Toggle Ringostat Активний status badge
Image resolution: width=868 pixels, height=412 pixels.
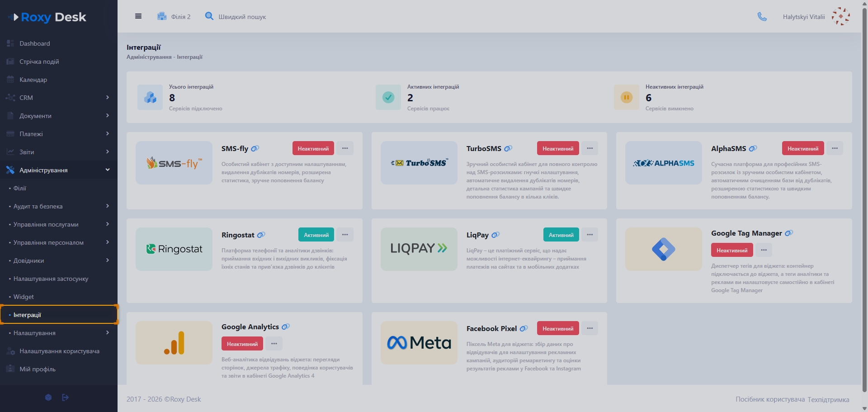coord(316,235)
